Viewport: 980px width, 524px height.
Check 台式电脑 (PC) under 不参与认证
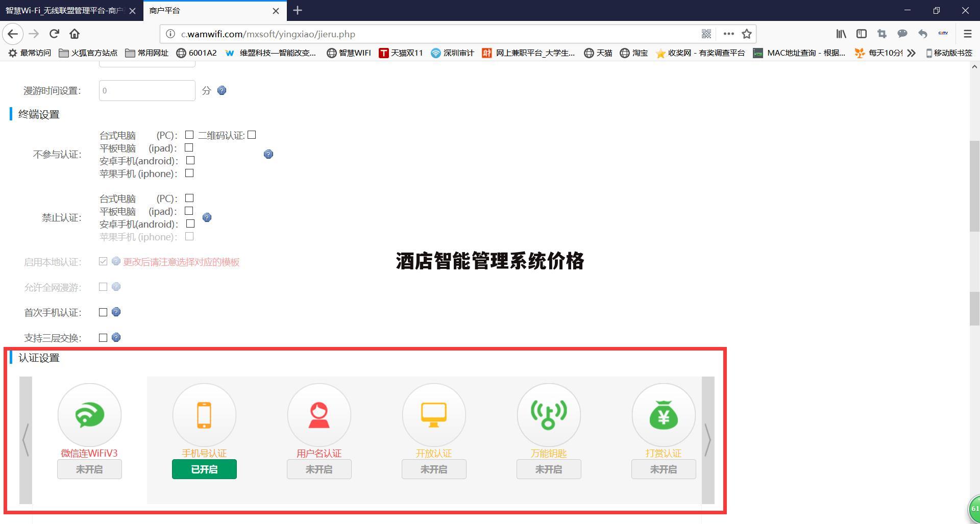[189, 135]
